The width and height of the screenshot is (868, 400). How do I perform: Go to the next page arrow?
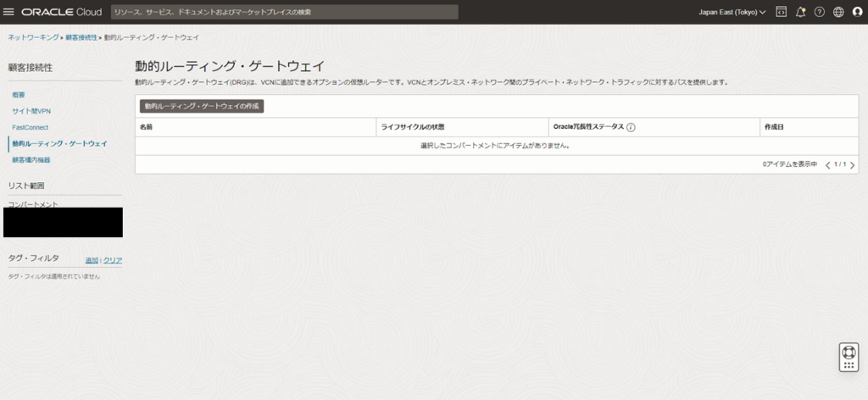coord(851,165)
